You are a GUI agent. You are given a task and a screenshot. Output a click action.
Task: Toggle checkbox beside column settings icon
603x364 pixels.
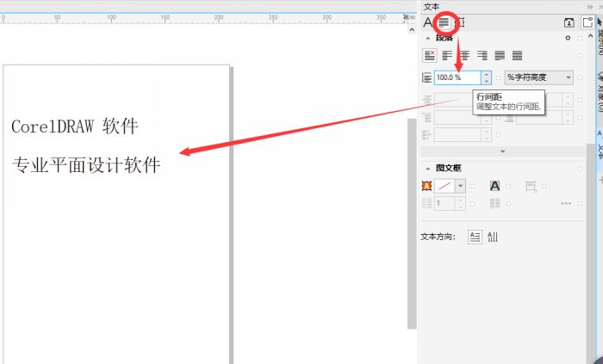coord(508,203)
